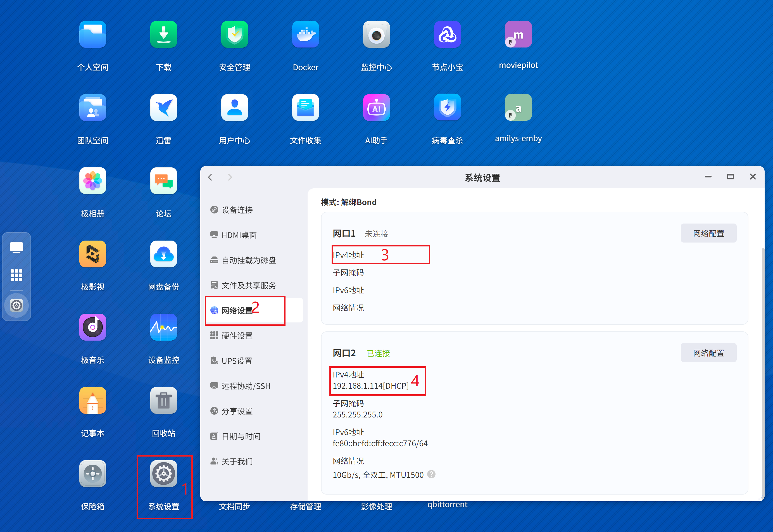Click the fe80::befd:cff:fecc:c776/64 address

pos(380,443)
